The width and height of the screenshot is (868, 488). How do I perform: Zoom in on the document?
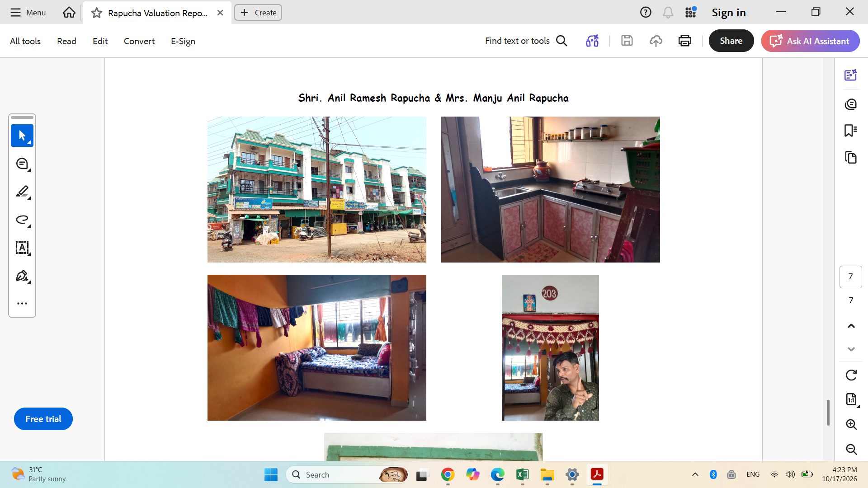pos(851,424)
